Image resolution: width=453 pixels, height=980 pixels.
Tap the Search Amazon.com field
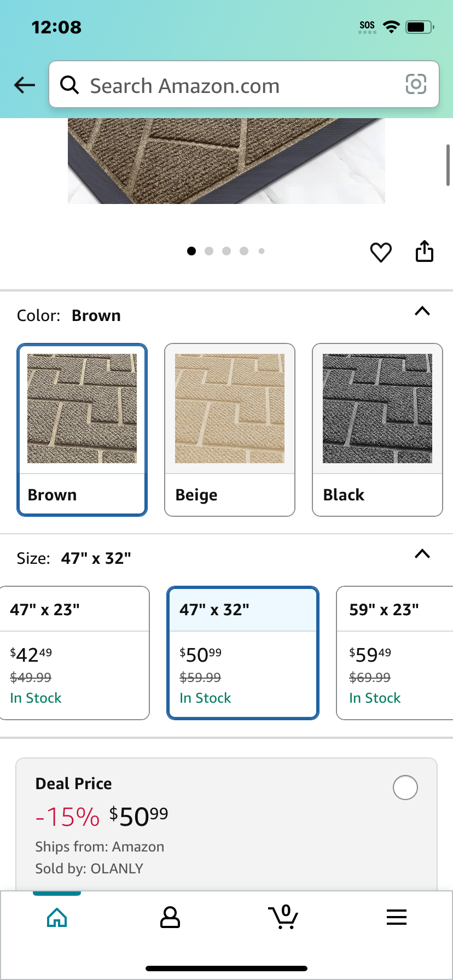pyautogui.click(x=244, y=84)
